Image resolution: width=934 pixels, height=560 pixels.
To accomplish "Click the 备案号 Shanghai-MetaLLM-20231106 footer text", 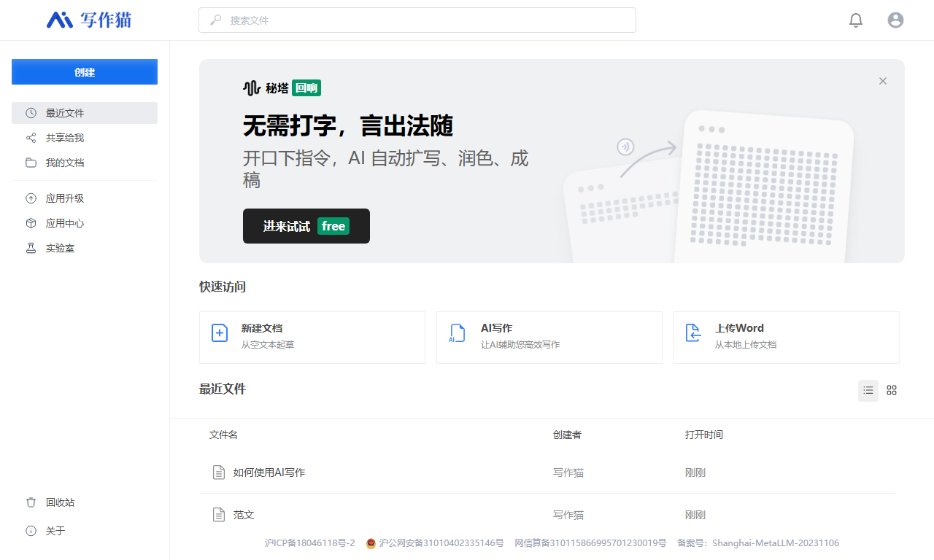I will (x=758, y=543).
